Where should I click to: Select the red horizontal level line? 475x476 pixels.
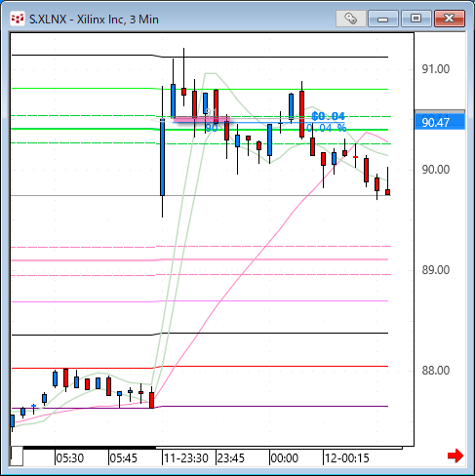(200, 367)
